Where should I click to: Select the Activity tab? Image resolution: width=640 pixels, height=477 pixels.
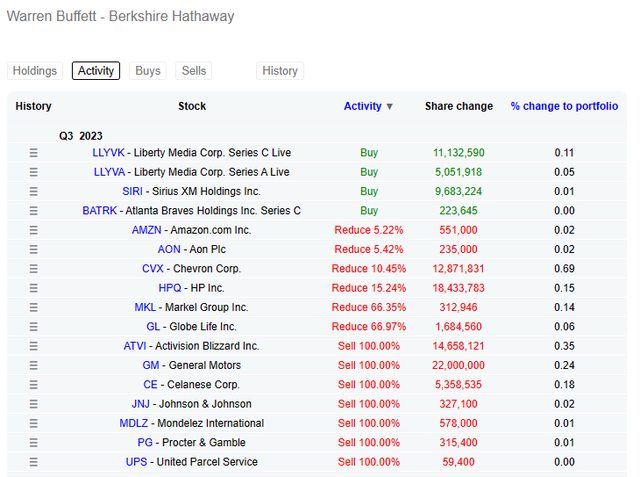tap(96, 71)
